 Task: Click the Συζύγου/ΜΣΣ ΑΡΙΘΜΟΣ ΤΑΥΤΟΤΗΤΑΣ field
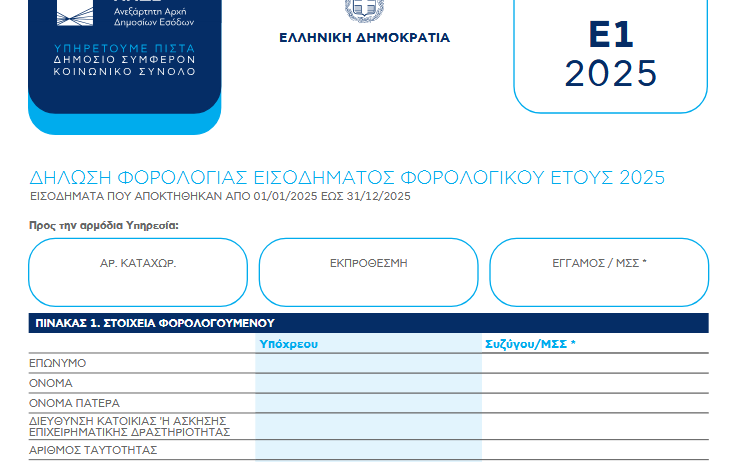(595, 450)
